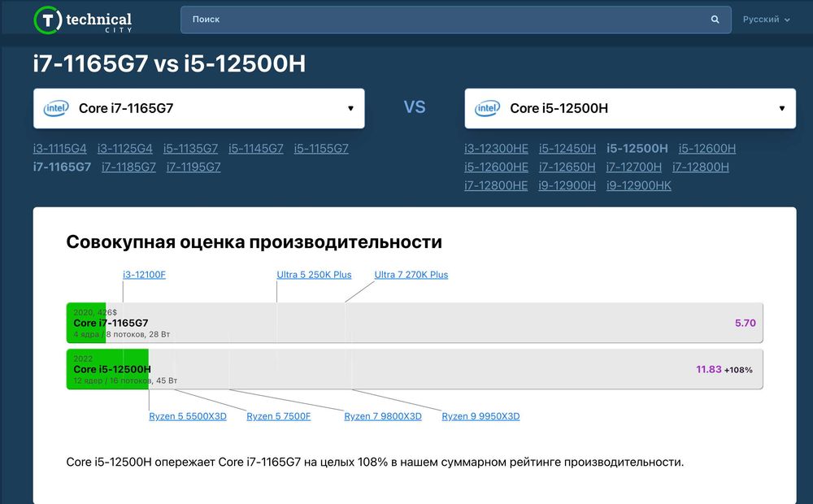Open the i5-12450H link
813x504 pixels.
pos(567,148)
